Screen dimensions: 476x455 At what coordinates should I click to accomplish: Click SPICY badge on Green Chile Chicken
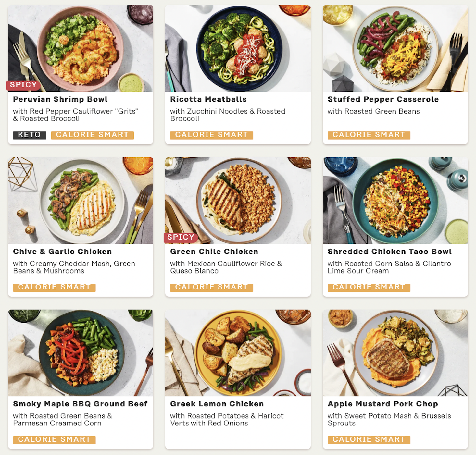tap(181, 238)
